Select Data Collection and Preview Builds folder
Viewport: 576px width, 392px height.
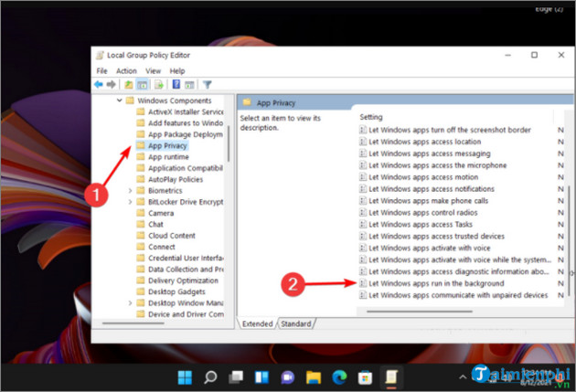click(x=186, y=270)
